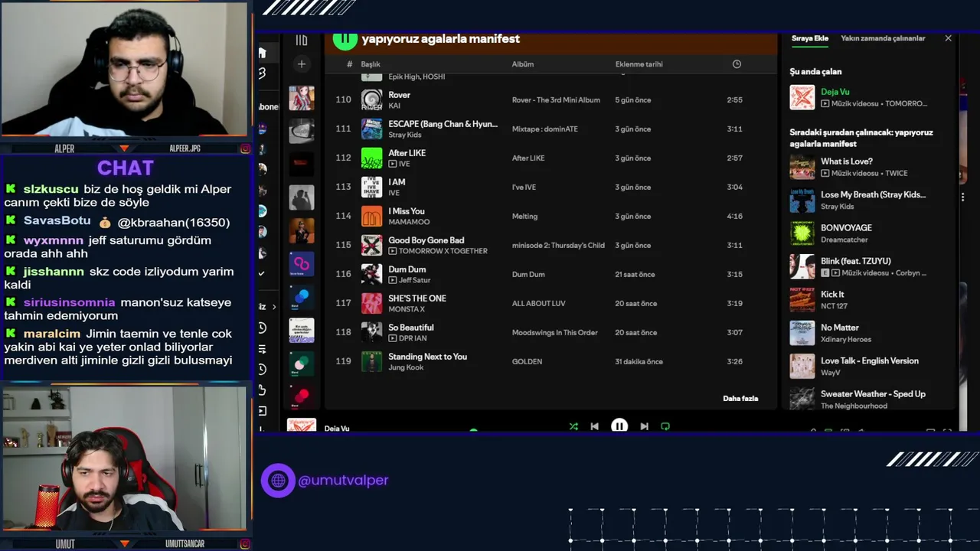Open album link Melting
Viewport: 980px width, 551px height.
524,216
